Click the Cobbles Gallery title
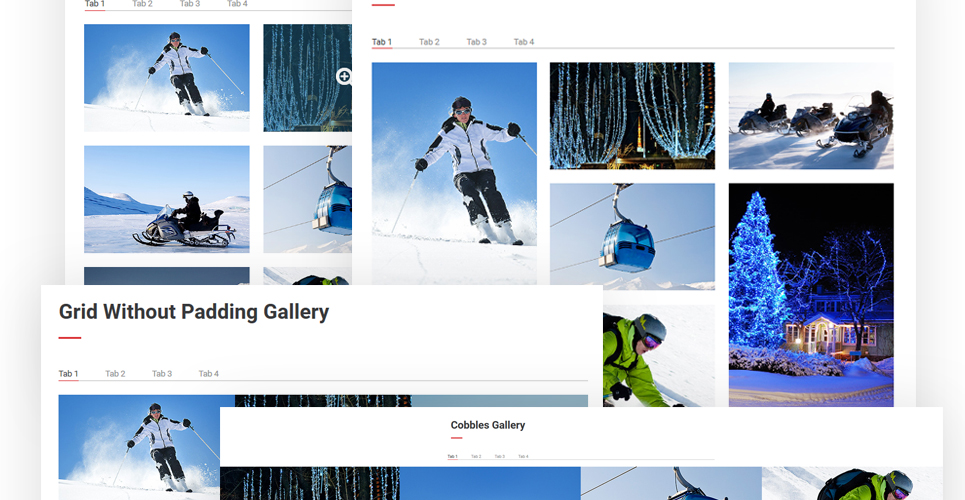The height and width of the screenshot is (500, 965). (487, 425)
